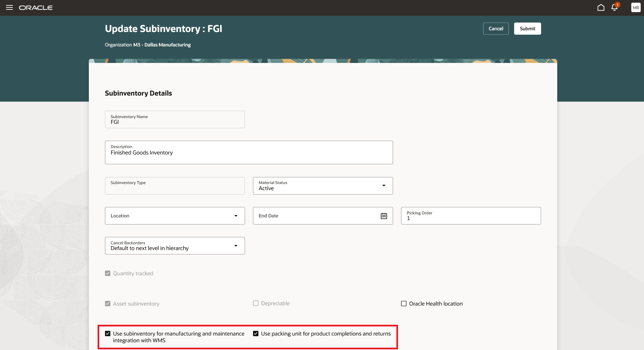The image size is (644, 350).
Task: Submit the subinventory update
Action: point(527,29)
